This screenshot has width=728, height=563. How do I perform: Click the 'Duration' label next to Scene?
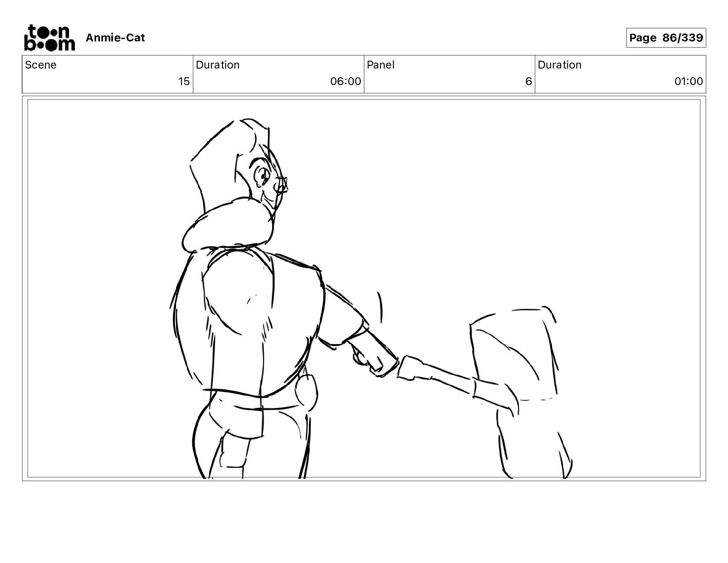point(217,65)
